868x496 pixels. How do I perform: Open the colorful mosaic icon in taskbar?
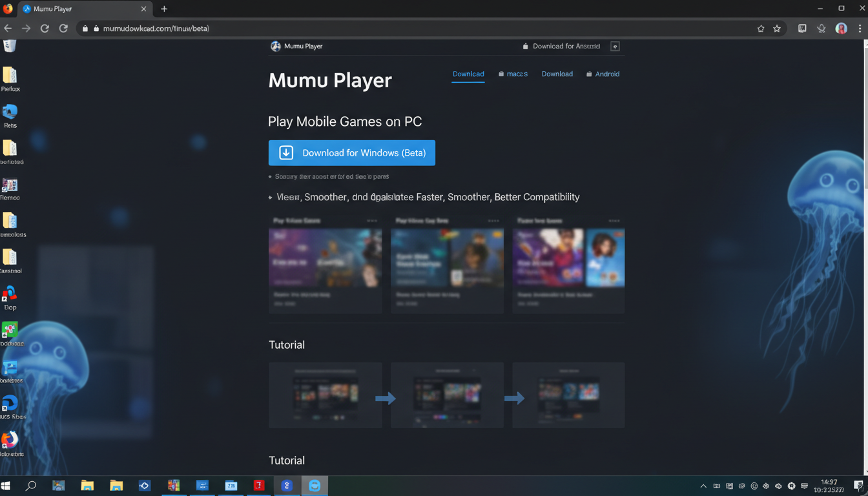(x=174, y=486)
